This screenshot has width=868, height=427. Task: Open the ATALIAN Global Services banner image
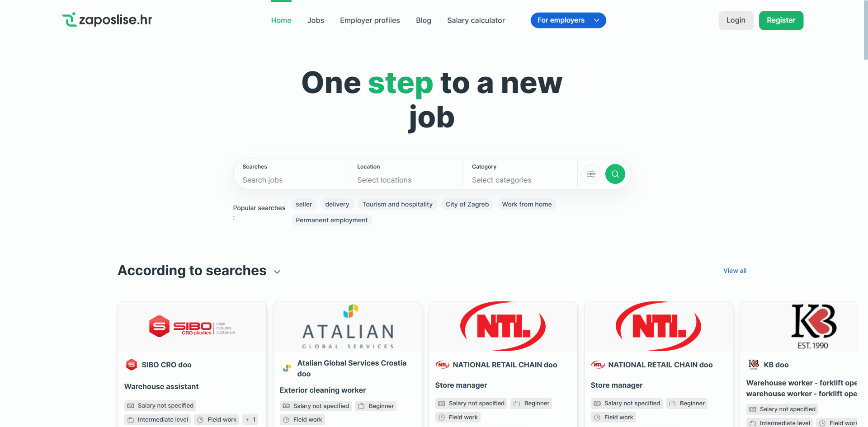coord(348,326)
